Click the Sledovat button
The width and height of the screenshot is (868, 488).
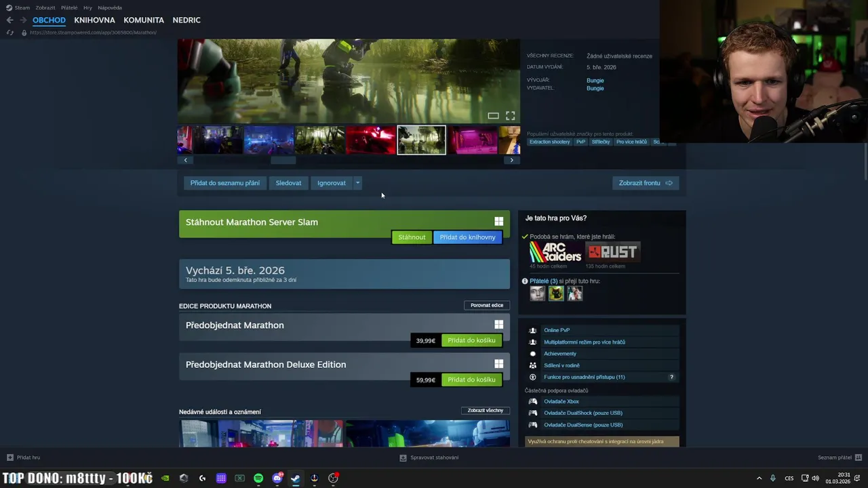288,183
